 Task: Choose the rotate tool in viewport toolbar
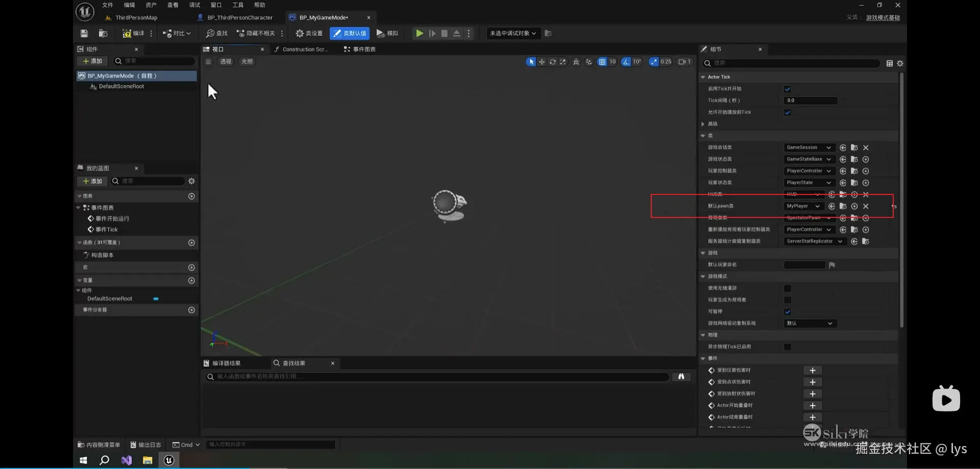click(x=552, y=62)
